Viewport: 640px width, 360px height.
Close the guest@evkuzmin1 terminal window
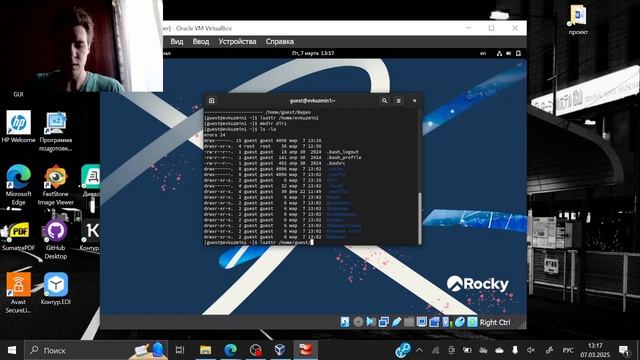414,100
